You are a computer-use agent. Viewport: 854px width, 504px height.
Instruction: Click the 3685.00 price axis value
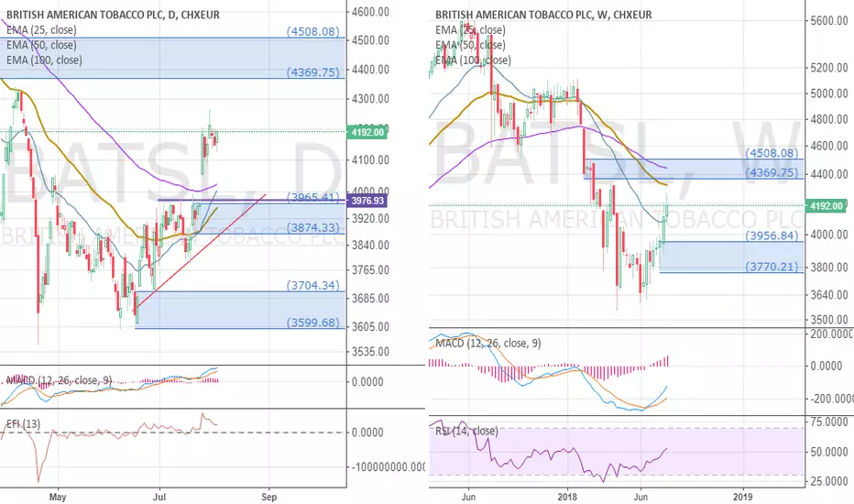(x=370, y=299)
